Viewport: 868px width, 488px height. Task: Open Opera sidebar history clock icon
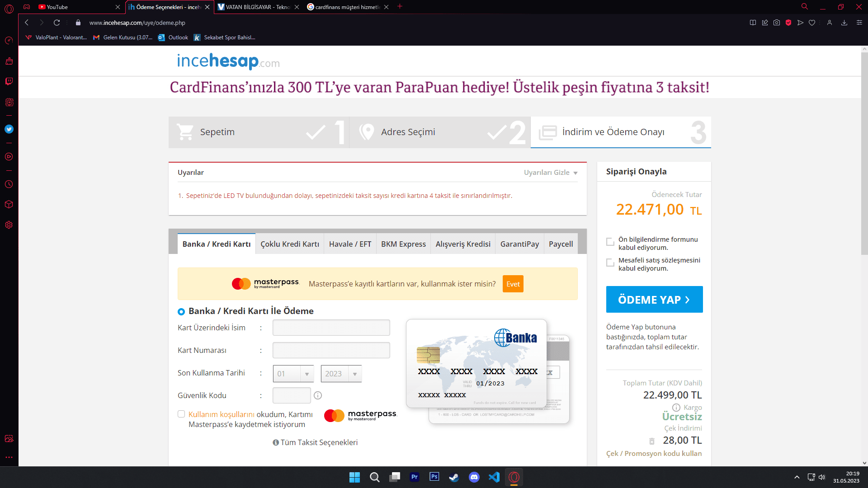click(x=9, y=184)
